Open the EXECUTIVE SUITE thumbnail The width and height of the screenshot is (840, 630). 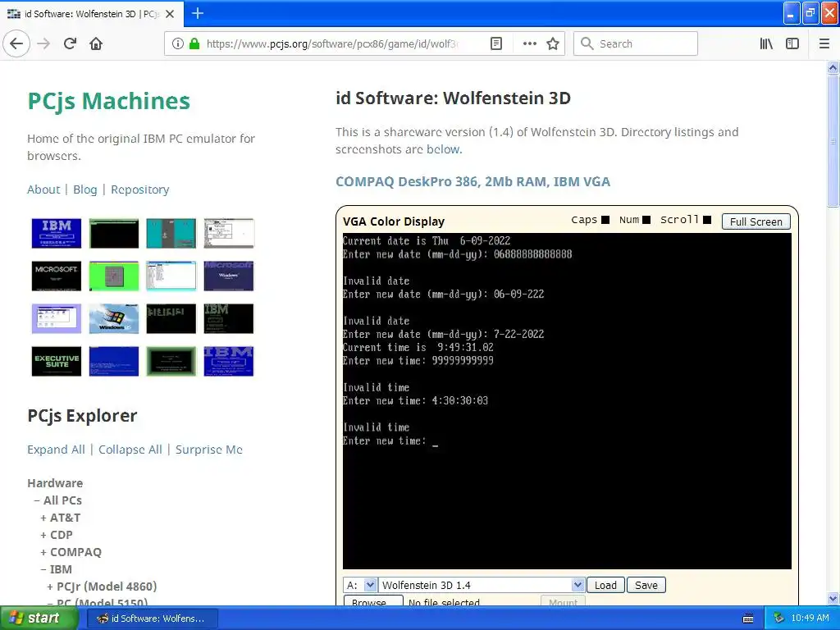57,361
